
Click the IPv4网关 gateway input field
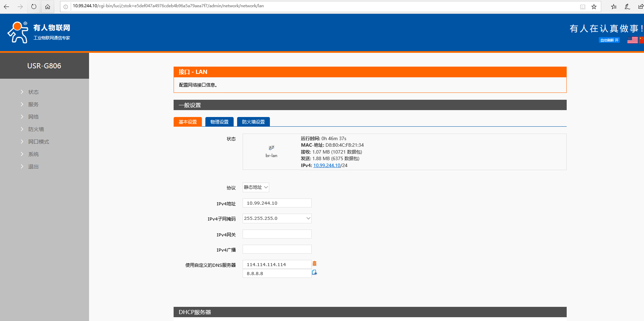tap(277, 234)
